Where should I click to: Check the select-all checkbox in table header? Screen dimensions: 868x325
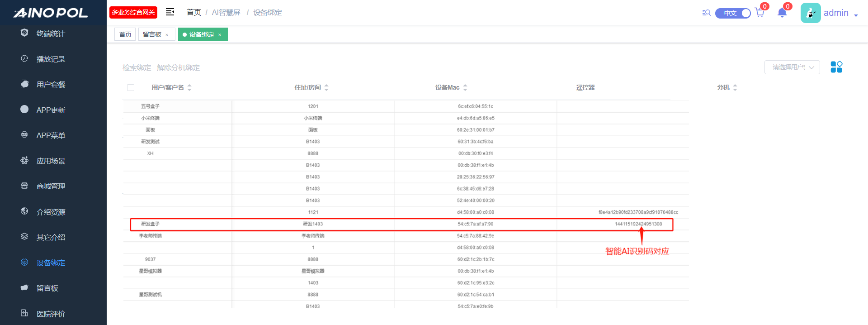[131, 88]
